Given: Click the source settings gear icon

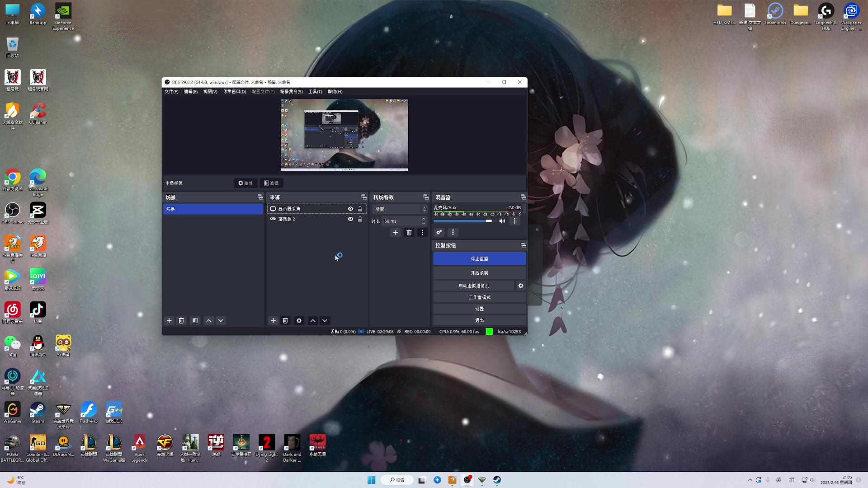Looking at the screenshot, I should coord(299,320).
